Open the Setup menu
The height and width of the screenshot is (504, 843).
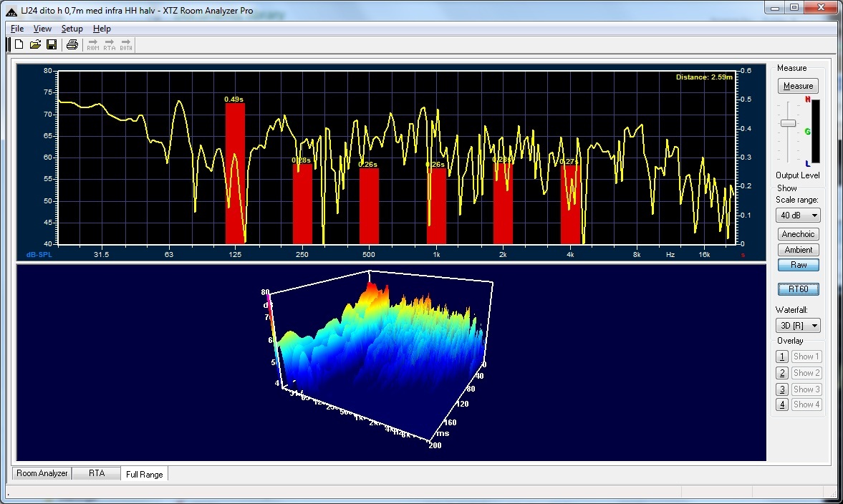72,29
